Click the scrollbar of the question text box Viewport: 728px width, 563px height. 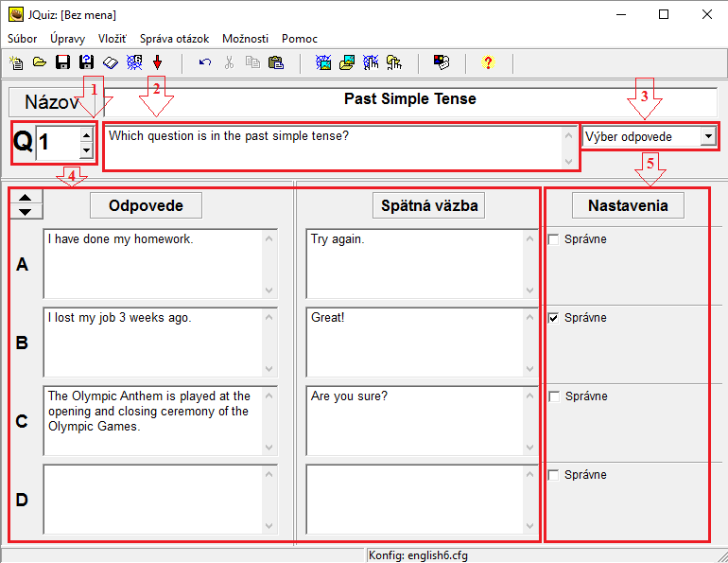568,147
